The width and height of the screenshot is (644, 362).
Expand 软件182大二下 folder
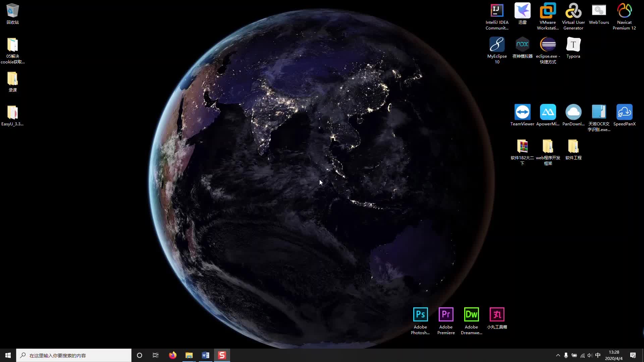click(x=522, y=146)
